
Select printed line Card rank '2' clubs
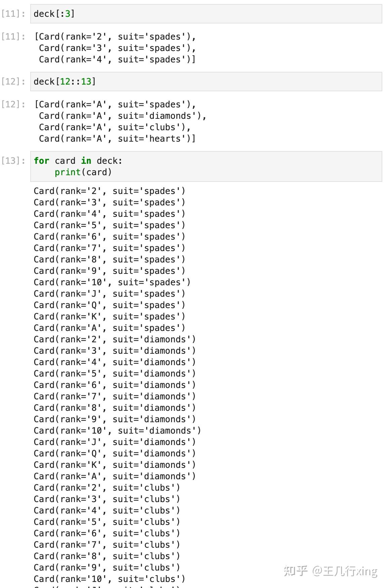106,488
